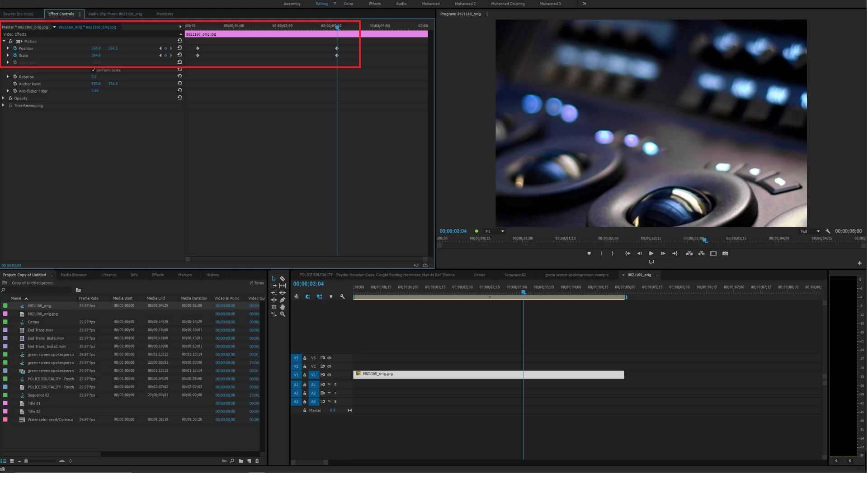The image size is (868, 488).
Task: Reset the Rotation parameter
Action: tap(179, 76)
